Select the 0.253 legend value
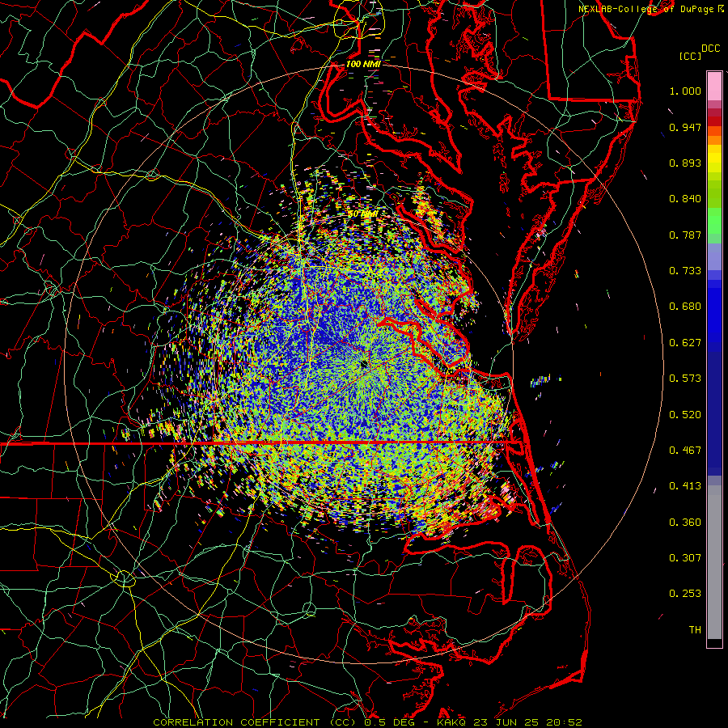728x728 pixels. coord(685,594)
